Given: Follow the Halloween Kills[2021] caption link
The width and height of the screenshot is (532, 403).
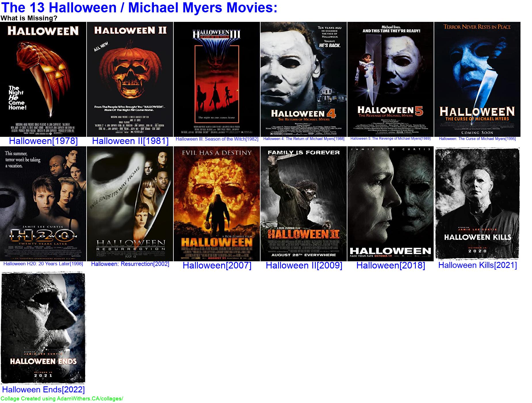Looking at the screenshot, I should click(x=477, y=265).
